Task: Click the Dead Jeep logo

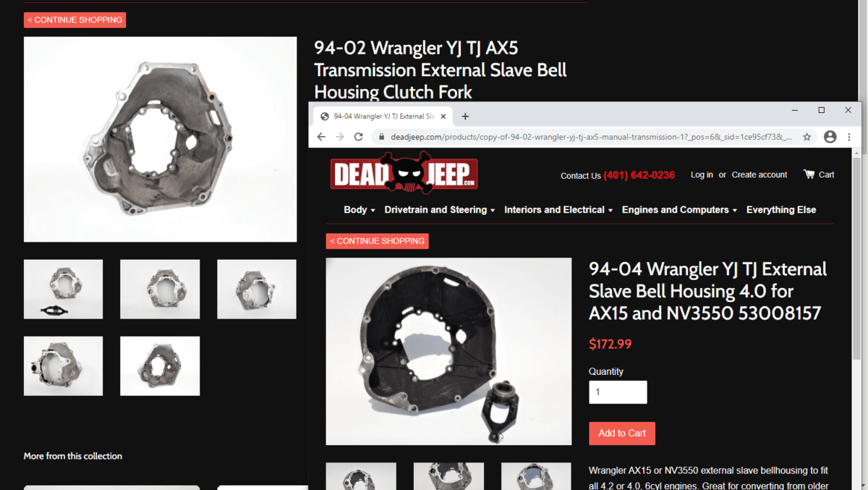Action: click(x=404, y=173)
